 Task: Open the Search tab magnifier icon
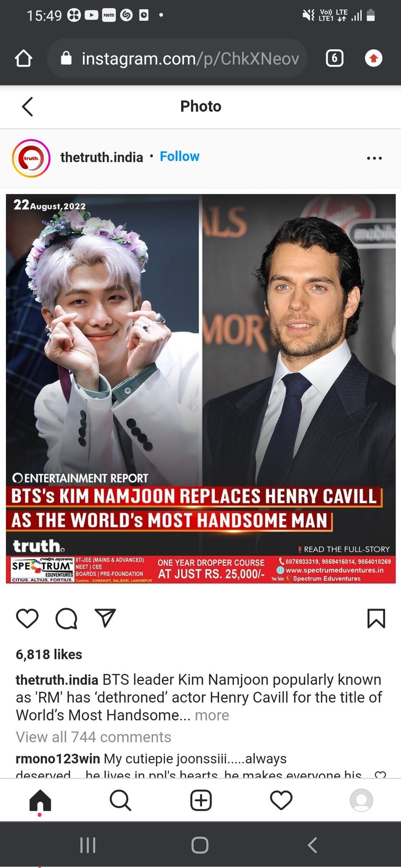coord(121,801)
